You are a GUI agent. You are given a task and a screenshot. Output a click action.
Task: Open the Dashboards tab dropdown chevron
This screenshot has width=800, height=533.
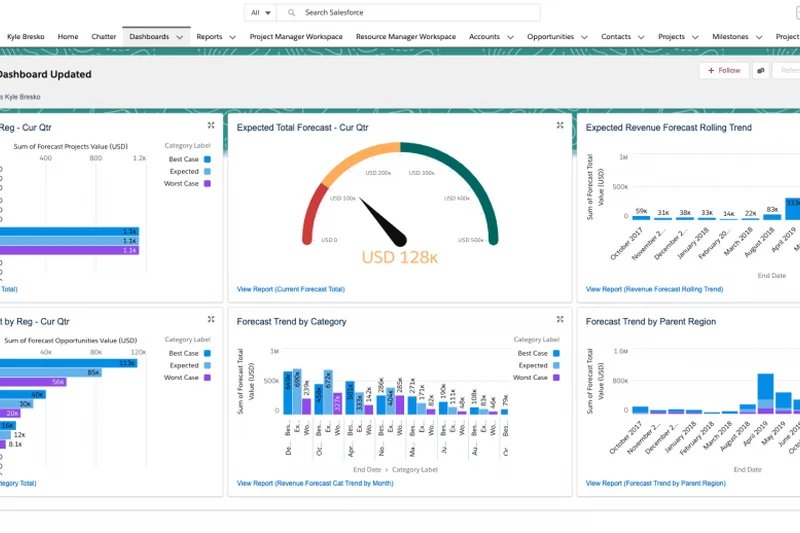pos(180,37)
